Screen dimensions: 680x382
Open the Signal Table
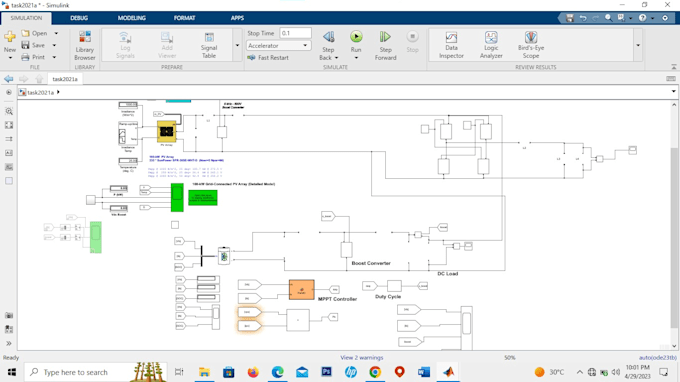(209, 45)
